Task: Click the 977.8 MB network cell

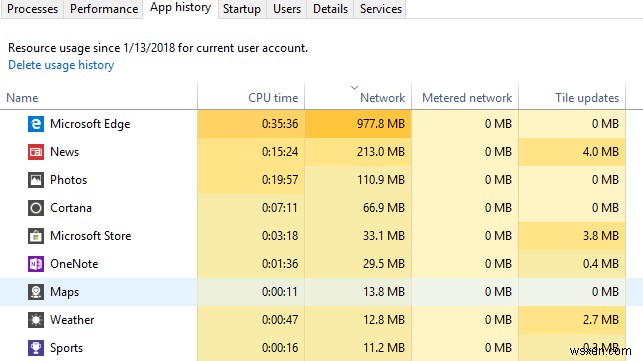Action: (358, 124)
